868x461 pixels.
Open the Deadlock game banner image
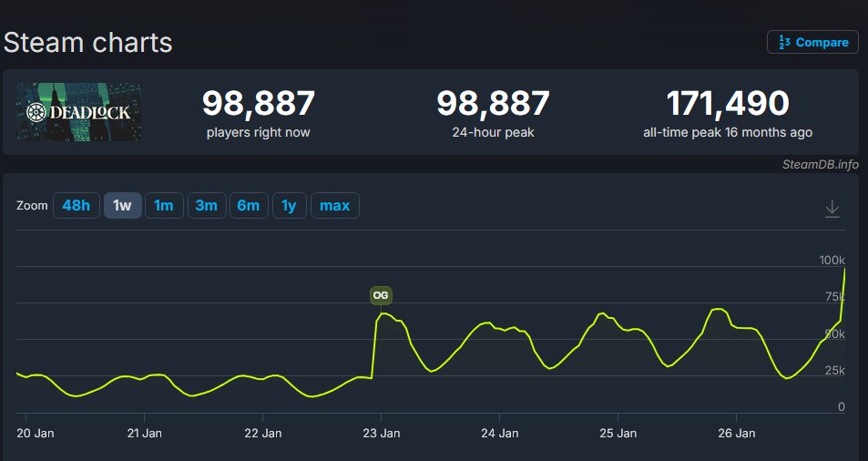[78, 112]
